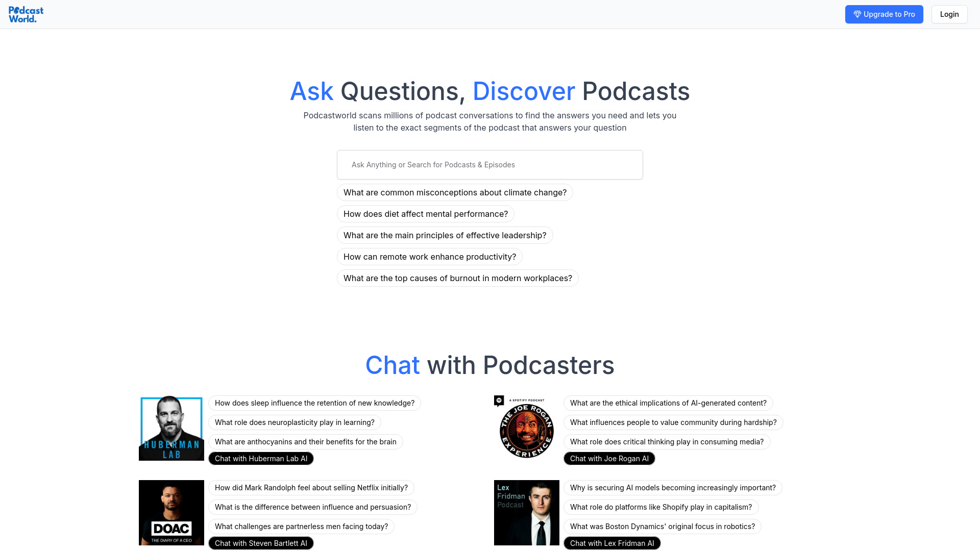Viewport: 980px width, 551px height.
Task: Chat with Huberman Lab AI
Action: tap(261, 458)
